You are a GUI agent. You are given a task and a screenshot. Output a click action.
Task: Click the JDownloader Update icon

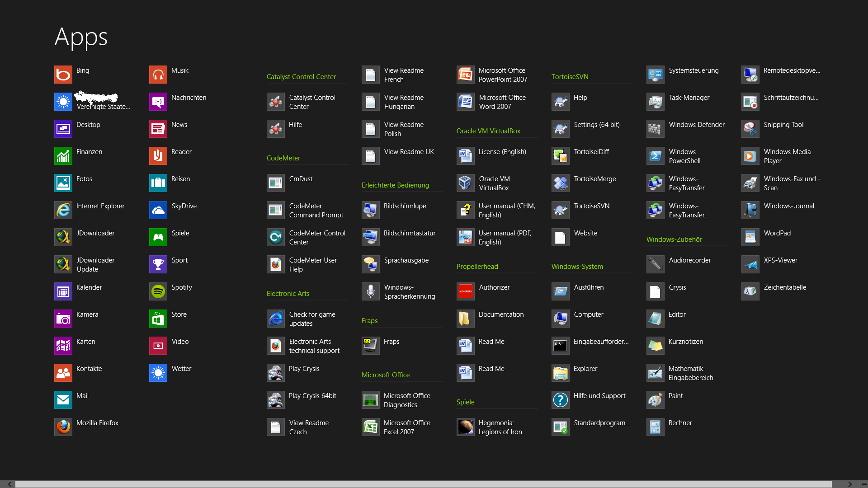(63, 264)
